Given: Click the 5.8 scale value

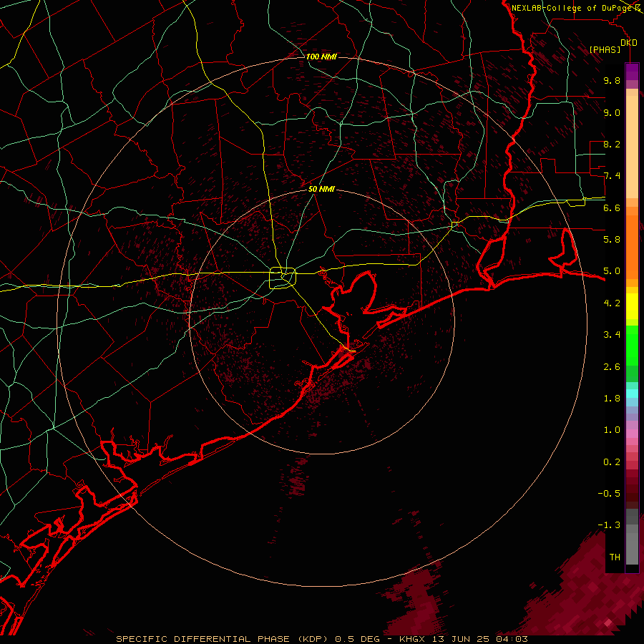Looking at the screenshot, I should click(x=612, y=239).
